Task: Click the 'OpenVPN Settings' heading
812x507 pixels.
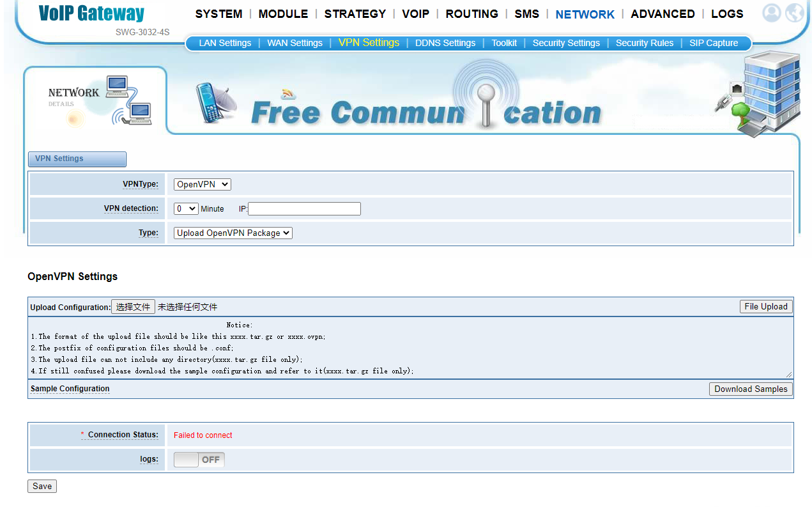Action: point(73,277)
